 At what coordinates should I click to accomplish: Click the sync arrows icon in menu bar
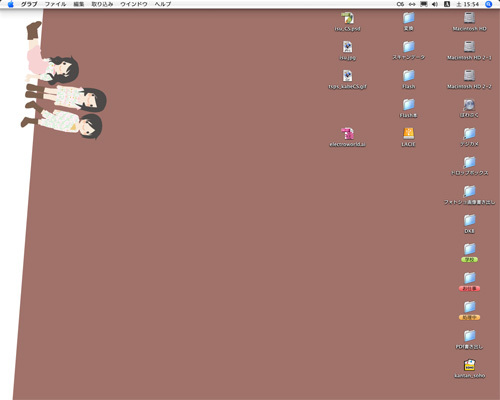click(412, 4)
